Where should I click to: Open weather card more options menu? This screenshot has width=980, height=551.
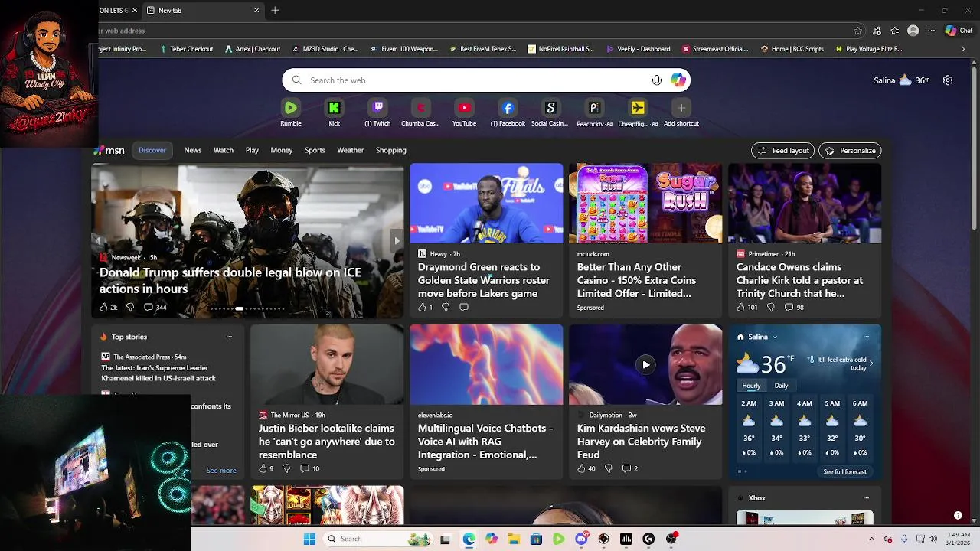[866, 337]
